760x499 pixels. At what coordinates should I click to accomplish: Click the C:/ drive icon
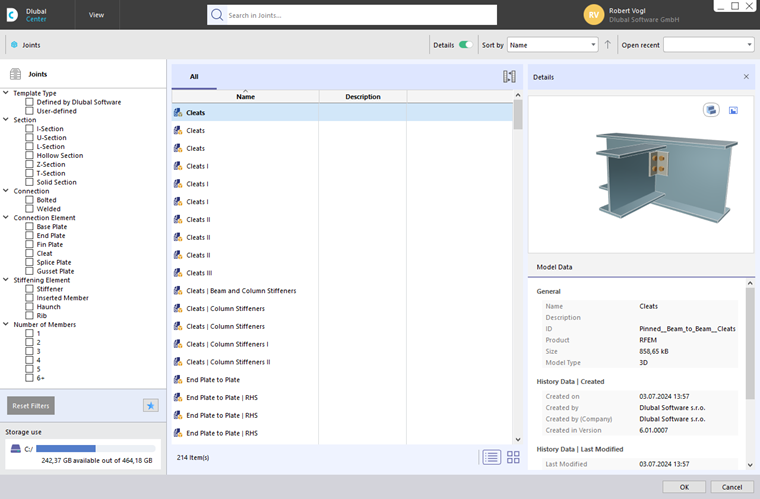click(16, 449)
